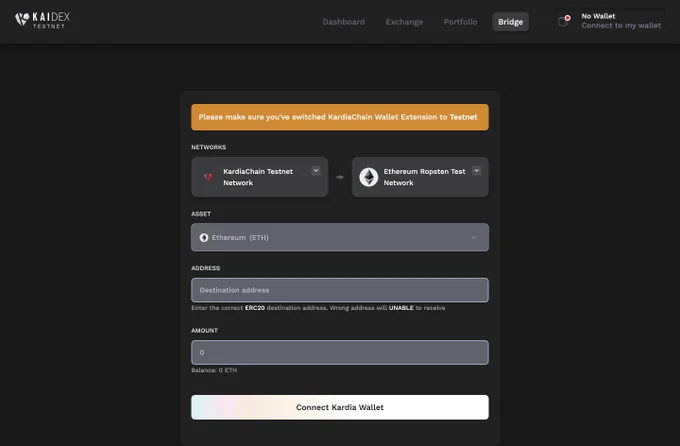The image size is (680, 446).
Task: Expand the KardiaChain Testnet Network chevron
Action: [x=316, y=171]
